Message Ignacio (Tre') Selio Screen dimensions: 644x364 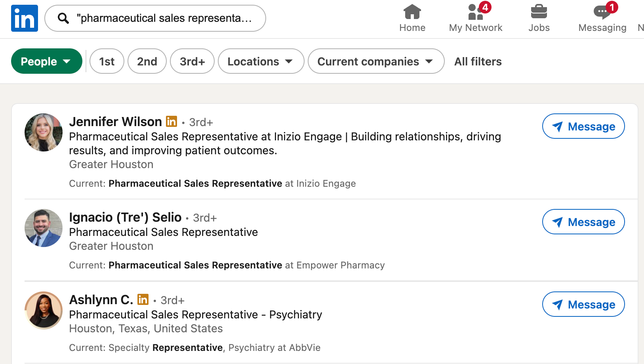click(x=583, y=222)
